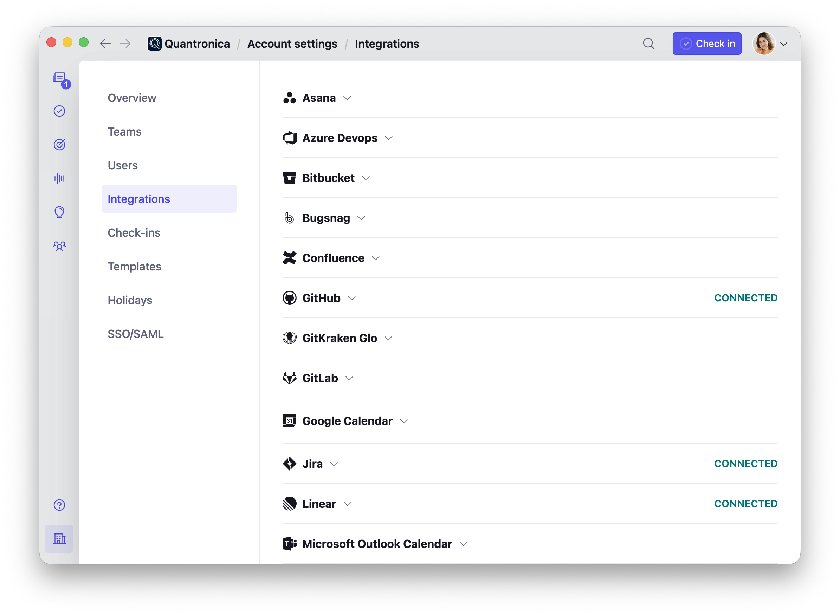Select the check-ins checkmark icon in sidebar
This screenshot has width=840, height=616.
[x=59, y=110]
